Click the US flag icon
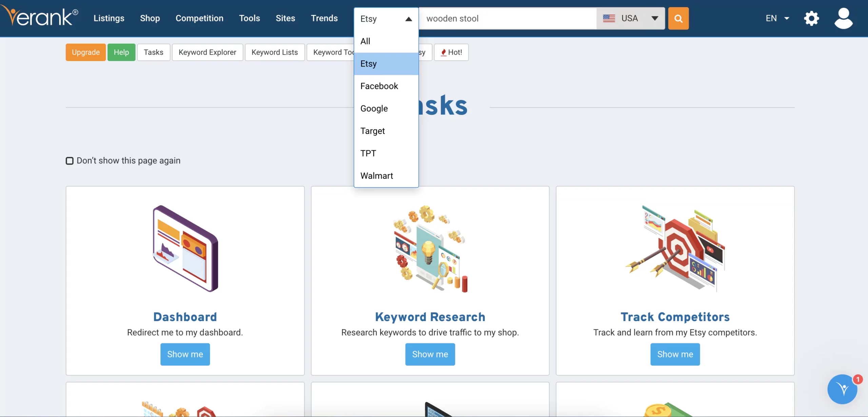Screen dimensions: 868x417 coord(609,18)
